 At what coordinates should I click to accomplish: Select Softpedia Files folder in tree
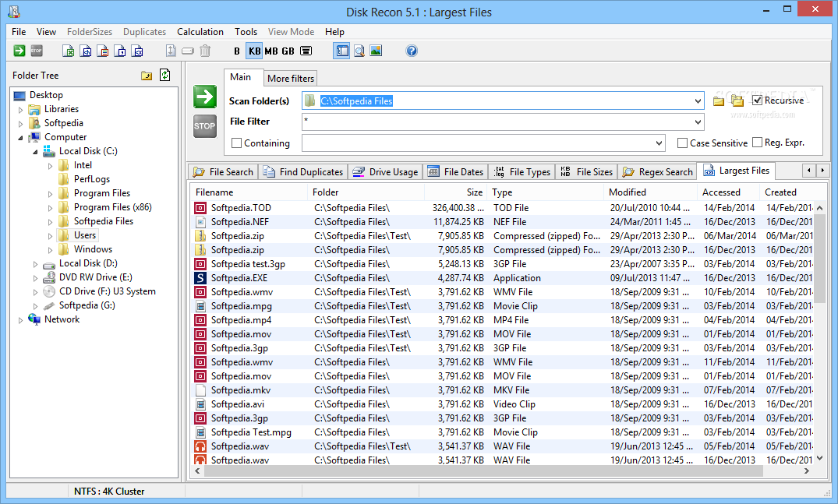click(103, 221)
